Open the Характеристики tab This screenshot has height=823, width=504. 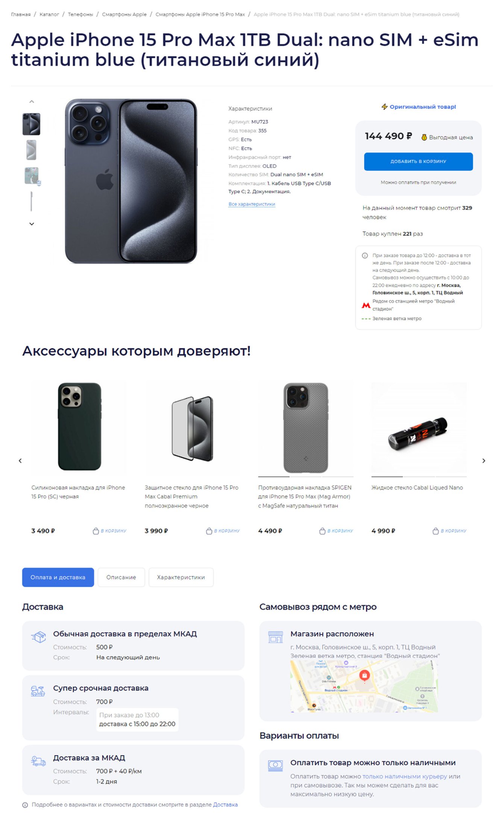pos(181,577)
